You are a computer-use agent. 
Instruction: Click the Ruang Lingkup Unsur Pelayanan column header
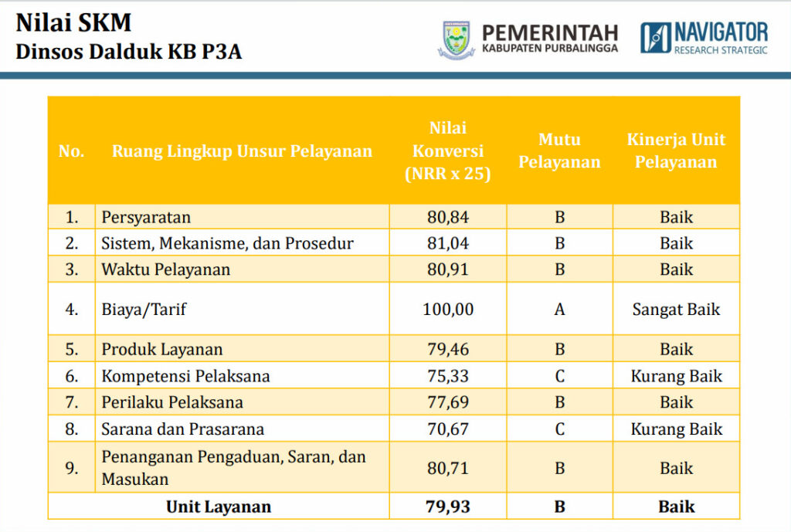click(242, 151)
